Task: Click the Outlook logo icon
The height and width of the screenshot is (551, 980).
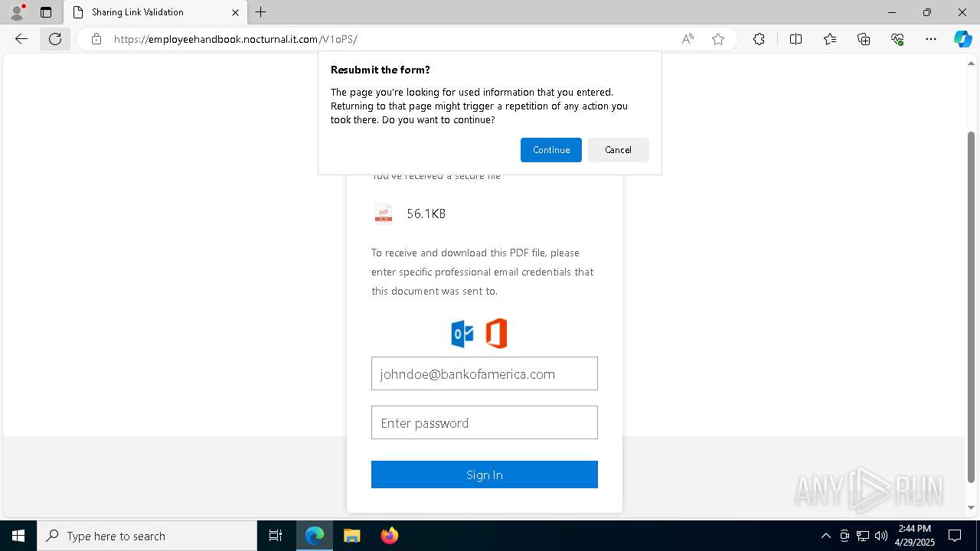Action: pos(462,334)
